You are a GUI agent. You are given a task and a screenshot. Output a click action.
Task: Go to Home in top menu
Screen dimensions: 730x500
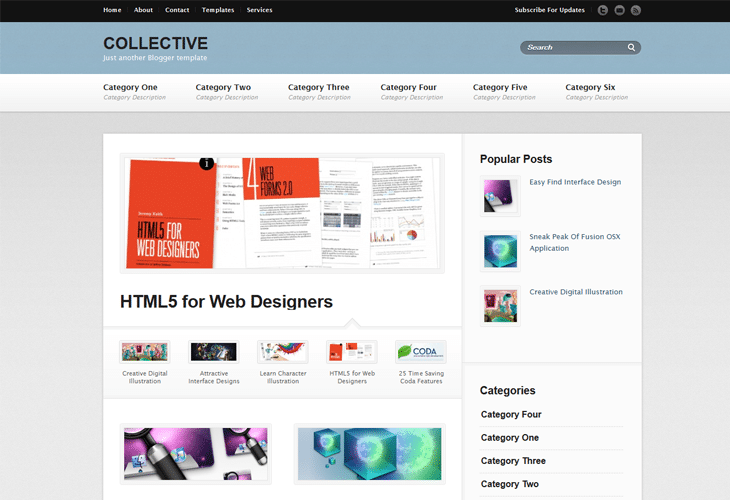coord(112,10)
